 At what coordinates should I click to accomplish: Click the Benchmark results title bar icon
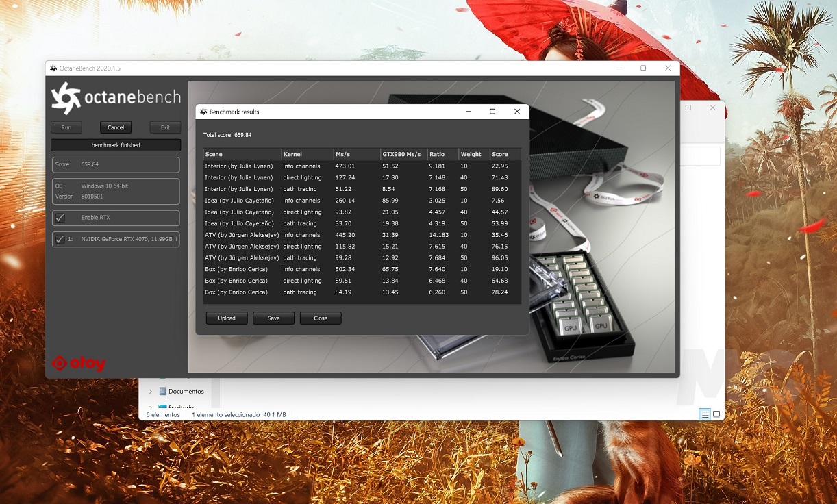pyautogui.click(x=203, y=112)
